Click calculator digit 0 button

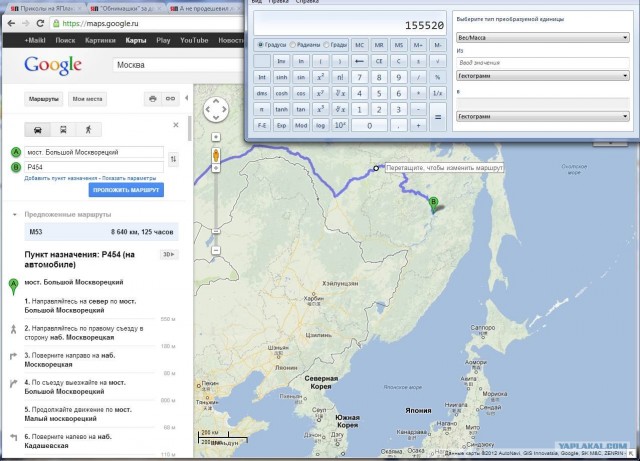[369, 125]
